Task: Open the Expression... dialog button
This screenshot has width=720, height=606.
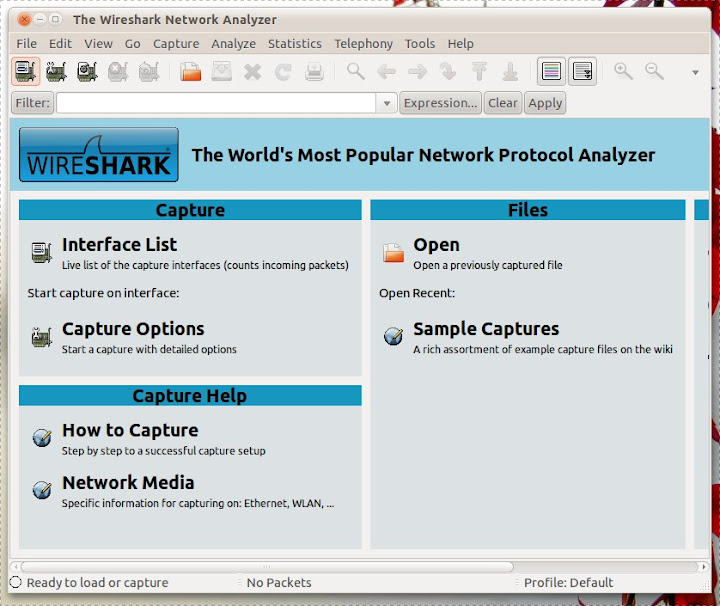Action: click(x=440, y=103)
